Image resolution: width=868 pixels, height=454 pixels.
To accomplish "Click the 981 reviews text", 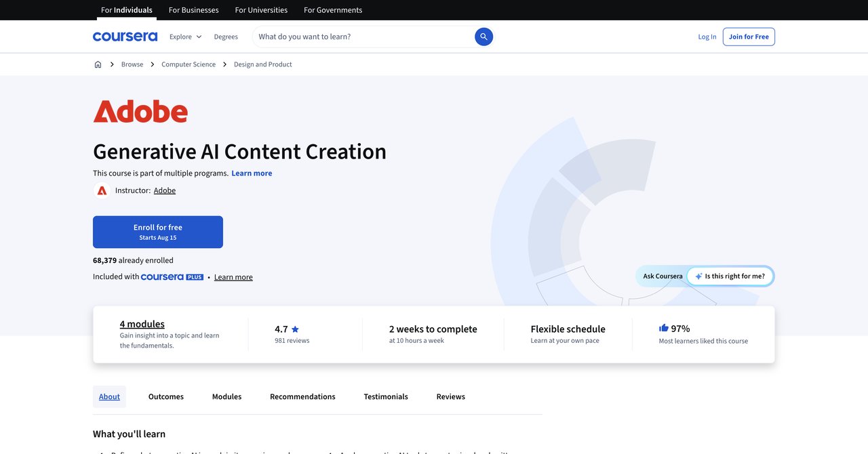I will pyautogui.click(x=292, y=341).
